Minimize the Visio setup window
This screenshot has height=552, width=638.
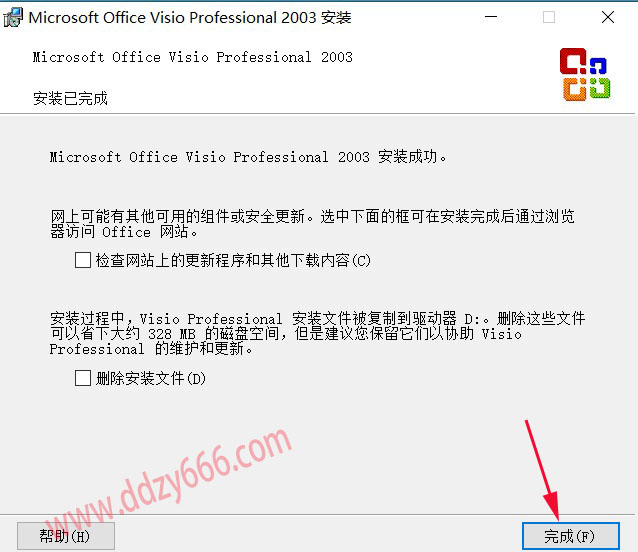pos(491,17)
